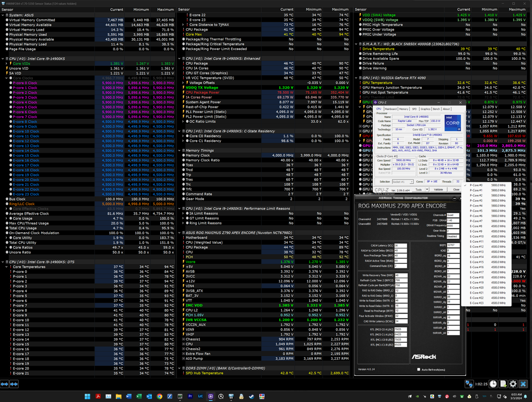Collapse the Memory Timings group
This screenshot has width=532, height=402.
(x=179, y=151)
